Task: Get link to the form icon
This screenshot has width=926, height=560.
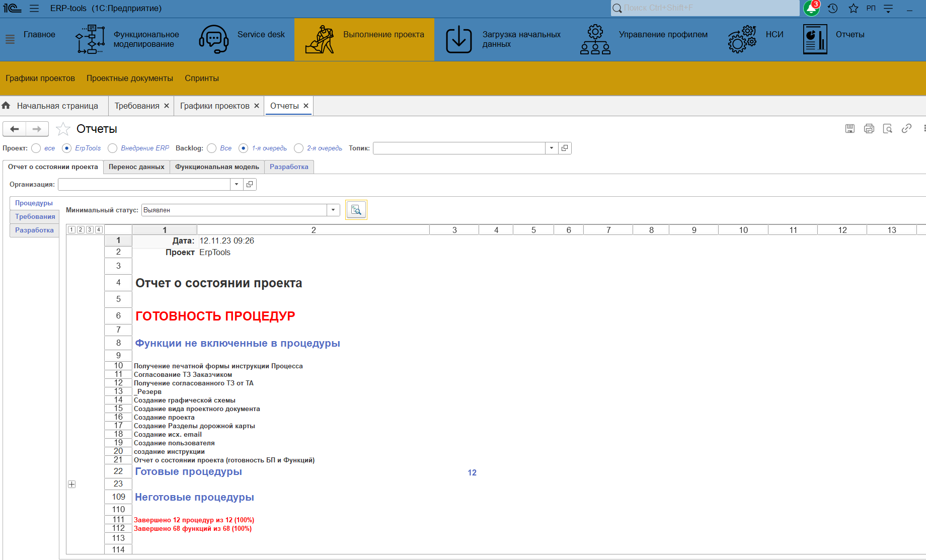Action: coord(906,129)
